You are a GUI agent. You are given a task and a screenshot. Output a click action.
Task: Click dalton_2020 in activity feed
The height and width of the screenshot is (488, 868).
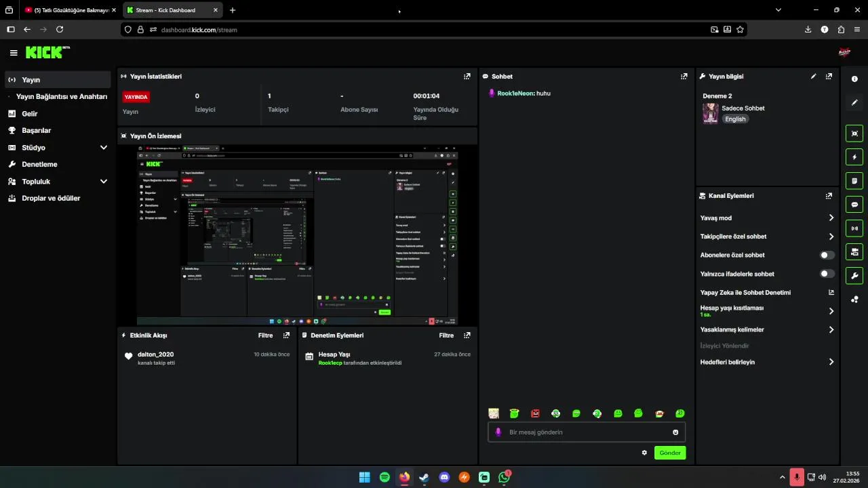pos(155,354)
